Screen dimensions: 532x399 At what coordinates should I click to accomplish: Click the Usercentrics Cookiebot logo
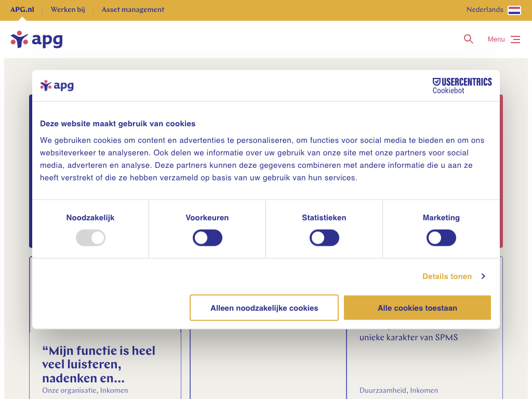pyautogui.click(x=462, y=86)
